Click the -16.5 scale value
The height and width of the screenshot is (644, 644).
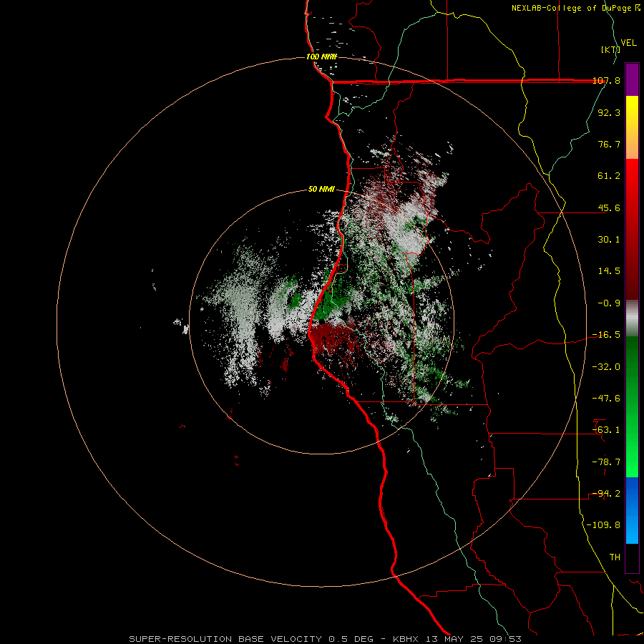606,335
